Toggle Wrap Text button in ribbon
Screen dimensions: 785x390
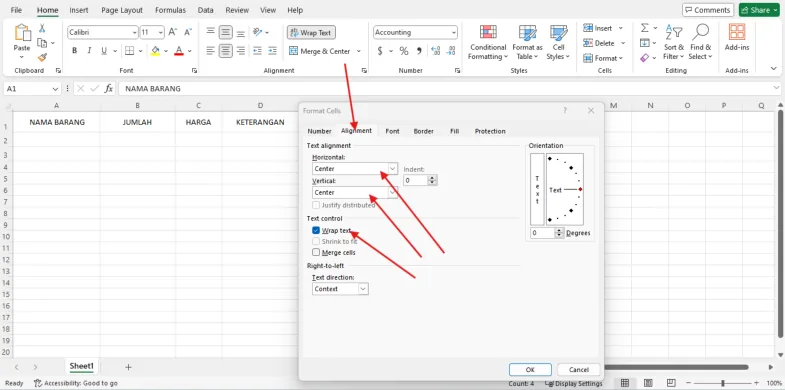[x=311, y=33]
